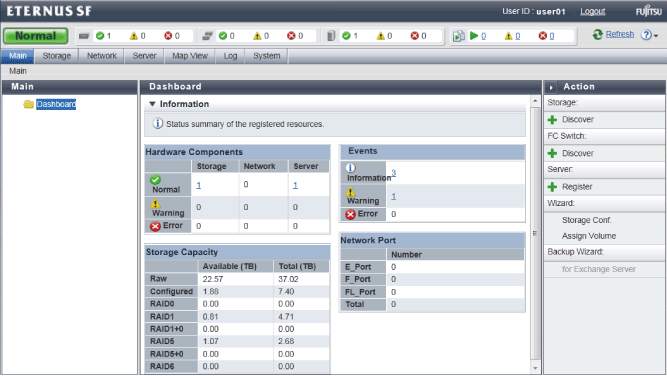Screen dimensions: 667x376
Task: Click the blue info icon beside status summary
Action: point(157,124)
